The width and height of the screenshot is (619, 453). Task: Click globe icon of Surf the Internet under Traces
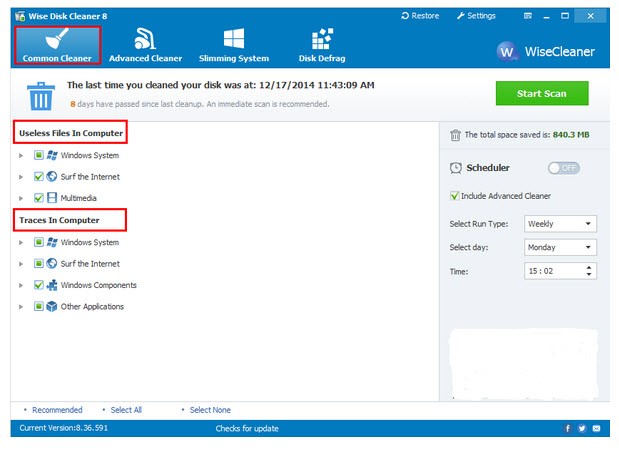click(52, 263)
